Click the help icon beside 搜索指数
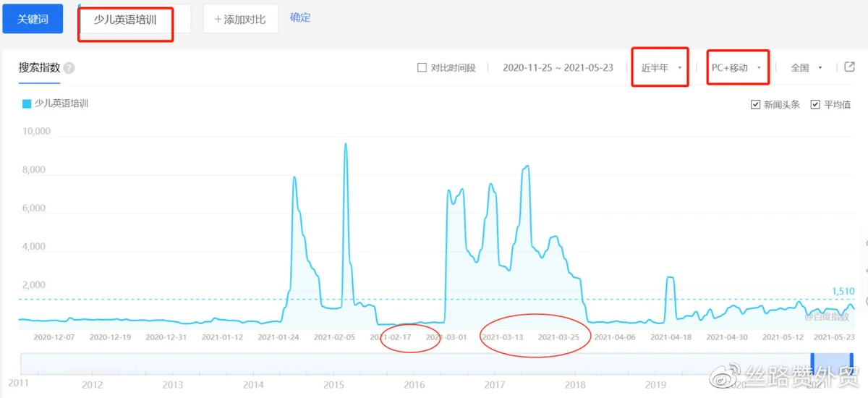The image size is (868, 398). [x=69, y=68]
